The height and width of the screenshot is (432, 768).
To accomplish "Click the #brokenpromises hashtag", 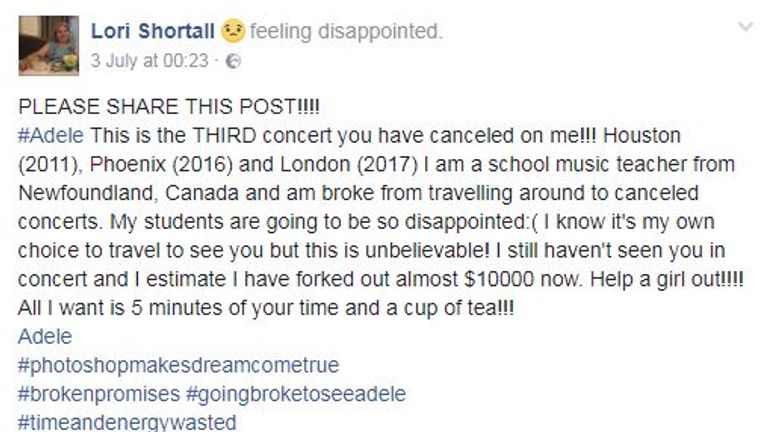I will [99, 394].
